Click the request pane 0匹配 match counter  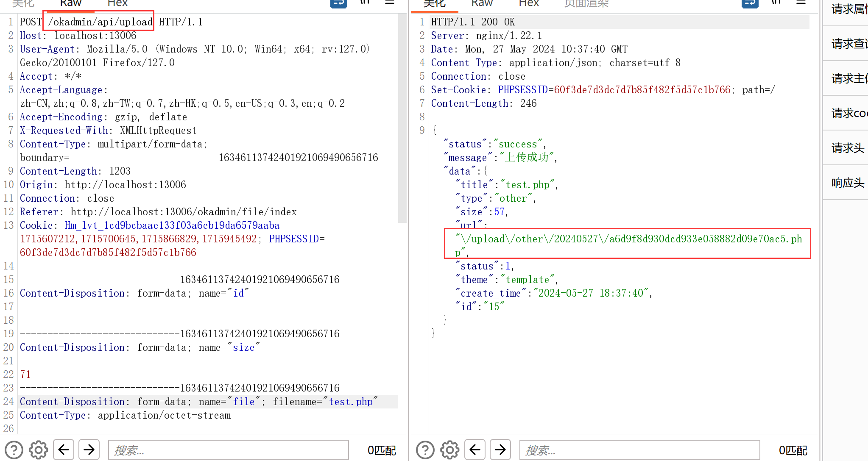(382, 450)
